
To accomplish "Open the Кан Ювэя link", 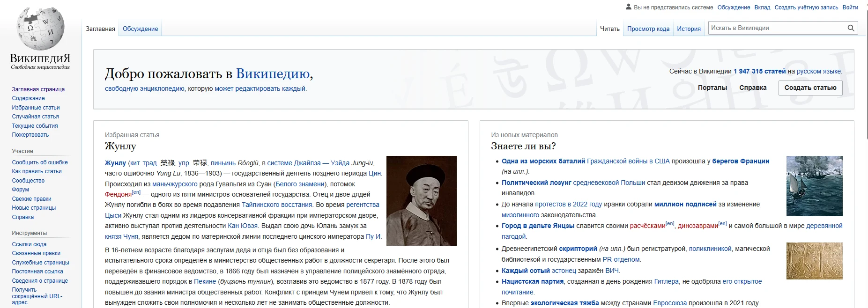I will 243,226.
